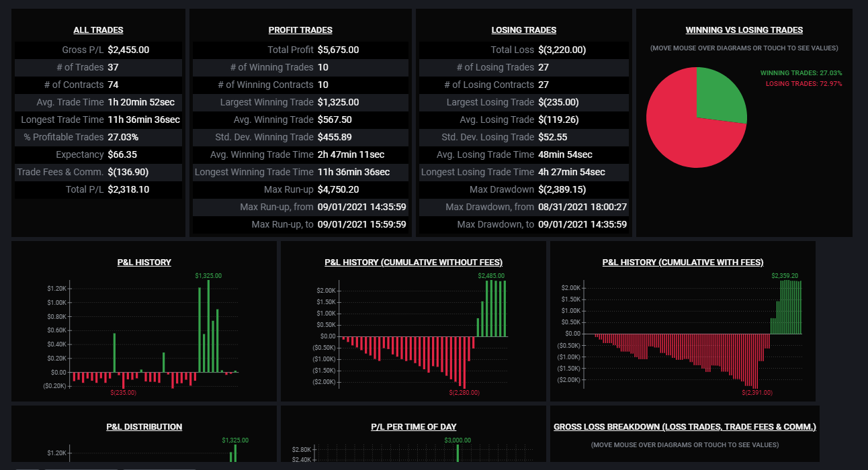Click the WINNING VS LOSING TRADES heading
The image size is (868, 470).
pyautogui.click(x=744, y=30)
